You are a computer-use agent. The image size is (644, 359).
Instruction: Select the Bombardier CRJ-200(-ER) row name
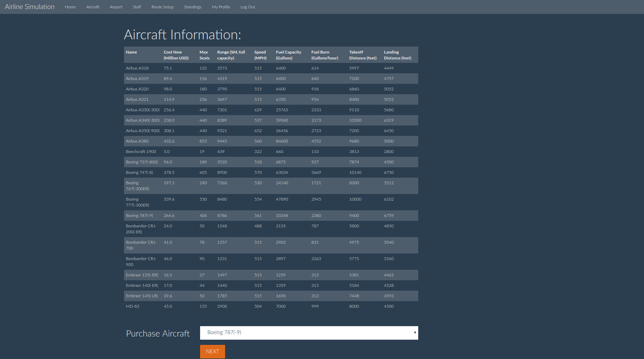pos(141,229)
